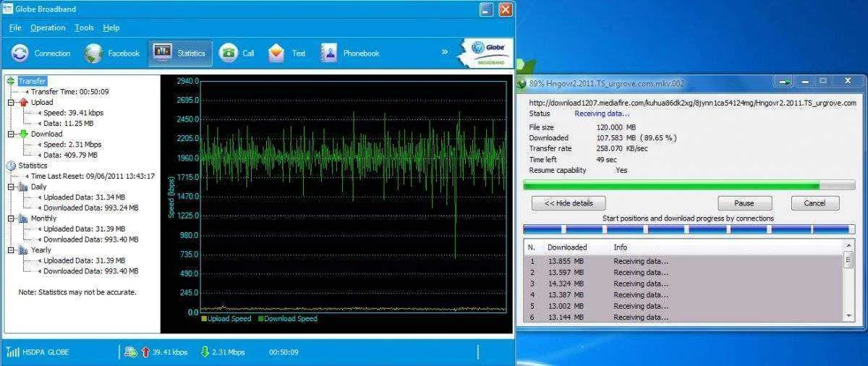
Task: Click the mediafire download URL text
Action: coord(692,103)
